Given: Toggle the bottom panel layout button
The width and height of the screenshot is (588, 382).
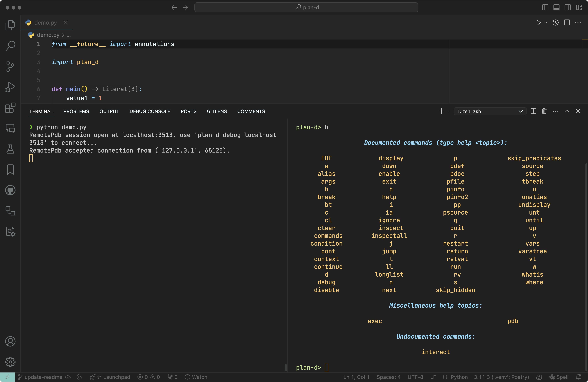Looking at the screenshot, I should tap(556, 7).
